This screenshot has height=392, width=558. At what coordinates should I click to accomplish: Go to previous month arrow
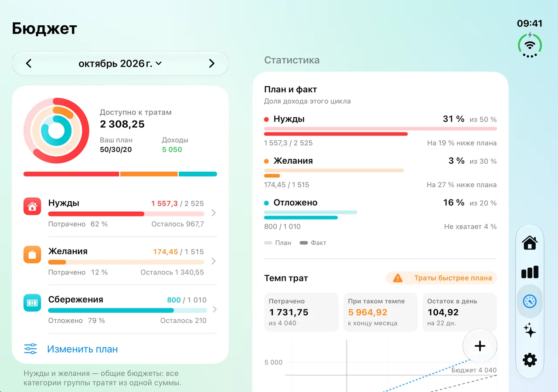(x=29, y=64)
